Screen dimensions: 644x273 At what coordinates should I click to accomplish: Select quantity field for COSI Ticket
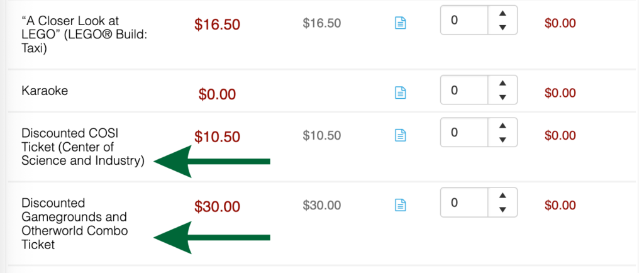tap(464, 132)
